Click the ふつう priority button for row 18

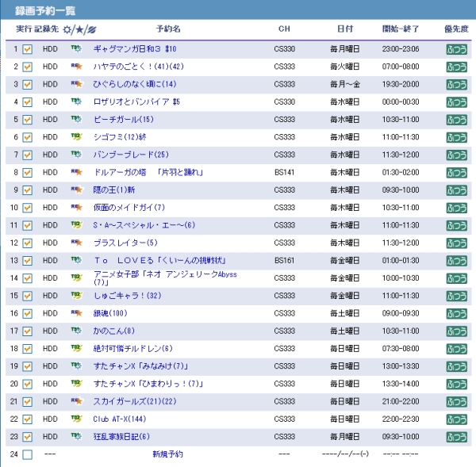tap(457, 349)
